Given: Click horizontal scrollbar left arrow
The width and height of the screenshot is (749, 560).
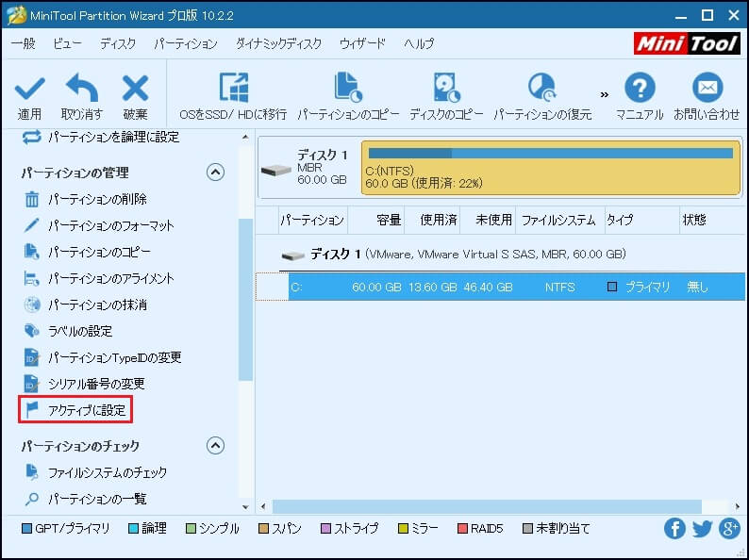Looking at the screenshot, I should coord(263,506).
